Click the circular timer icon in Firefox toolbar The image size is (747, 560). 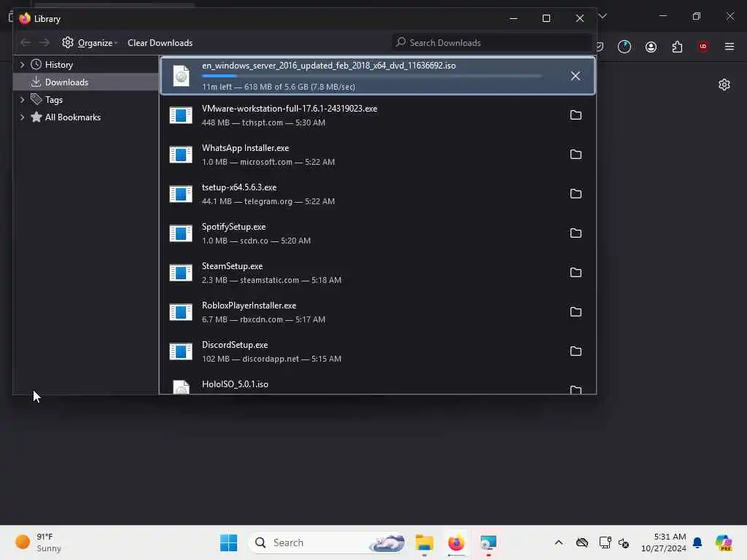tap(624, 47)
